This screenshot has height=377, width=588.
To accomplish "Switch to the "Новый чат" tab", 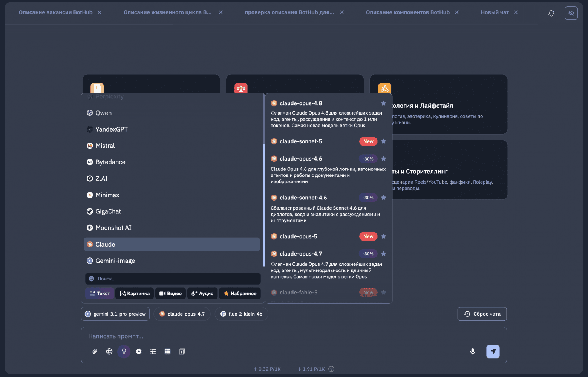I will [x=495, y=12].
